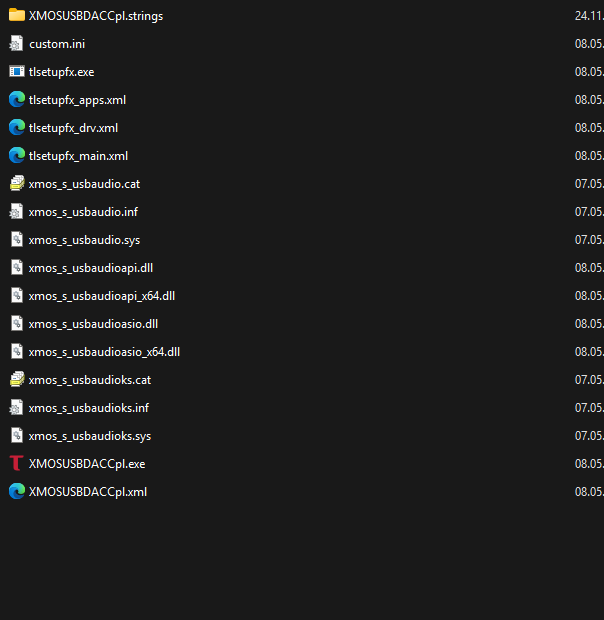Click the 24.11 date of the strings folder
The image size is (604, 620).
click(589, 16)
